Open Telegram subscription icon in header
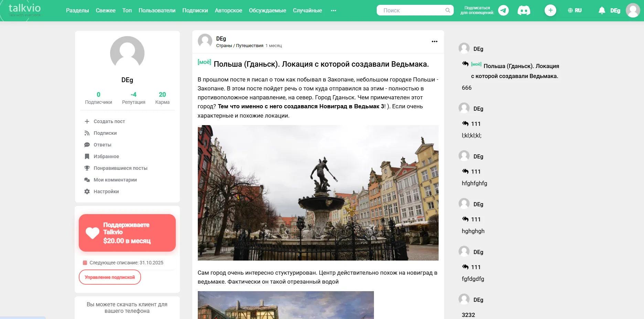This screenshot has width=644, height=319. [x=503, y=10]
